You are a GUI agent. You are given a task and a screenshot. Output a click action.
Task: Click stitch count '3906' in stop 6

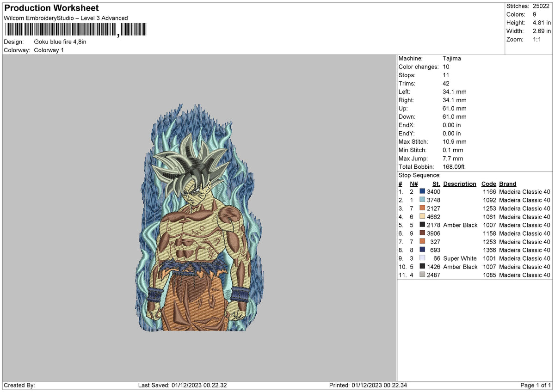[433, 233]
